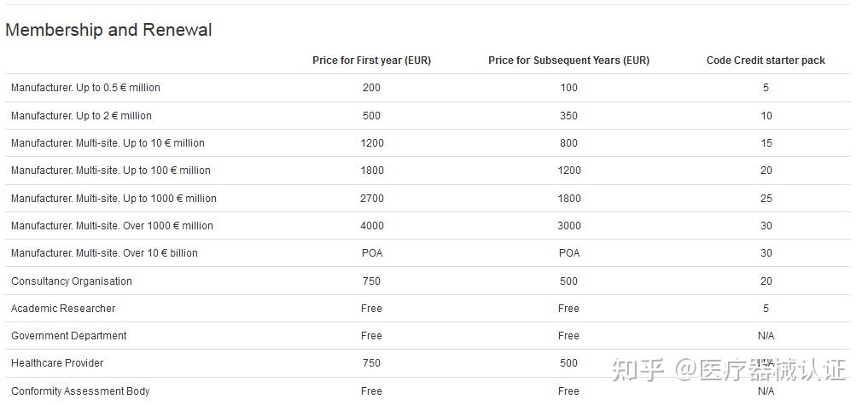Screen dimensions: 868x405
Task: Select Manufacturer Multi-site Over 10 € billion
Action: click(x=104, y=253)
